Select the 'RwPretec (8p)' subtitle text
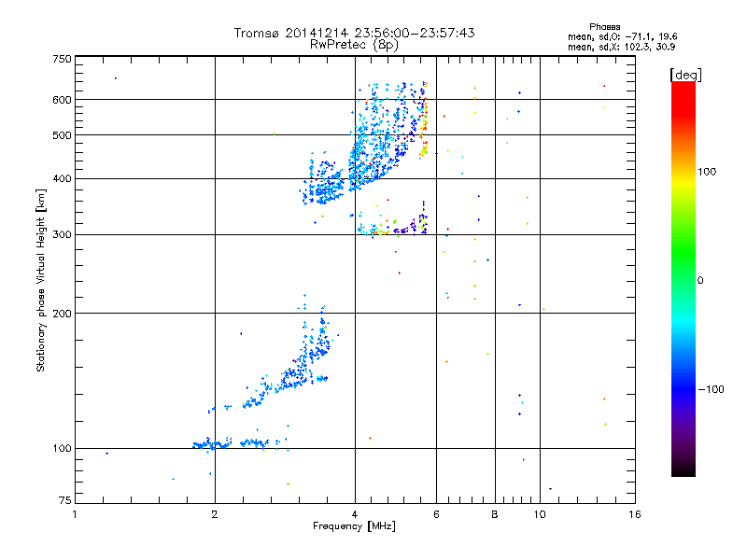The image size is (747, 560). [x=354, y=45]
